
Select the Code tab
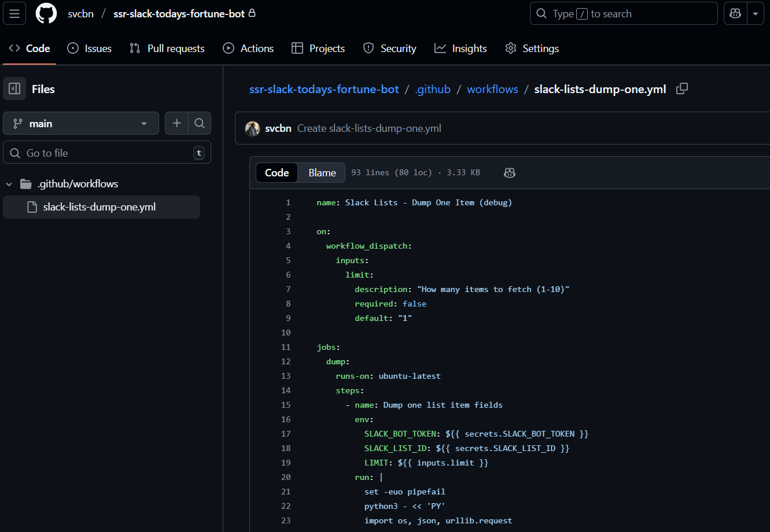click(x=30, y=49)
